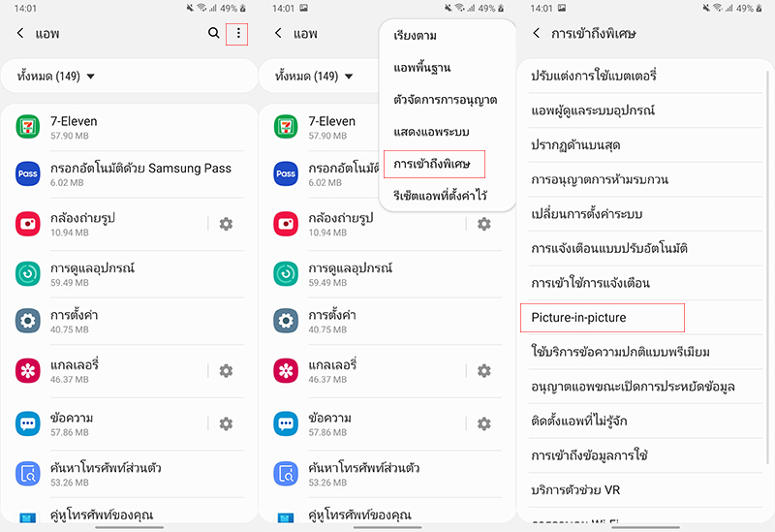Open Picture-in-picture special access entry
The height and width of the screenshot is (532, 775).
click(579, 318)
